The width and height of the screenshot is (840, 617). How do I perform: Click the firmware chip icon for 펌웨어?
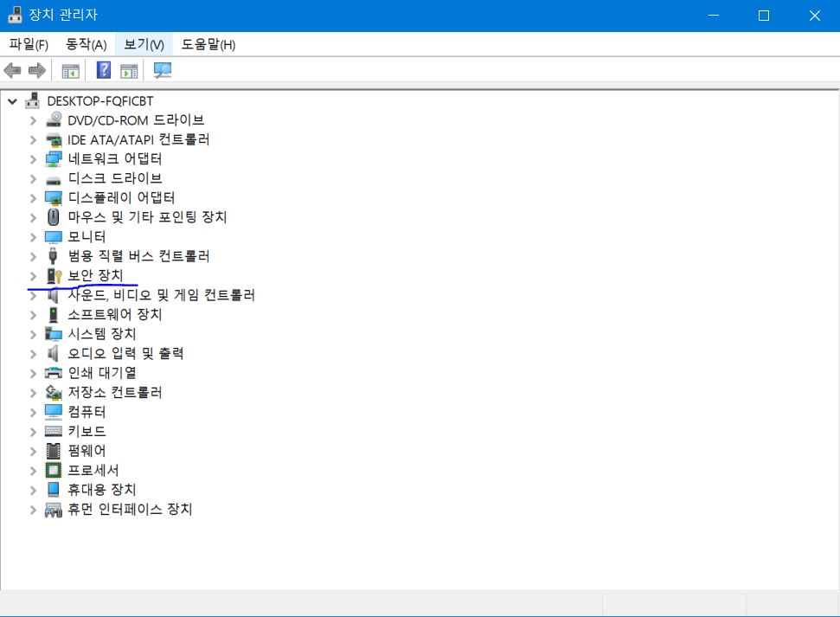[x=53, y=451]
